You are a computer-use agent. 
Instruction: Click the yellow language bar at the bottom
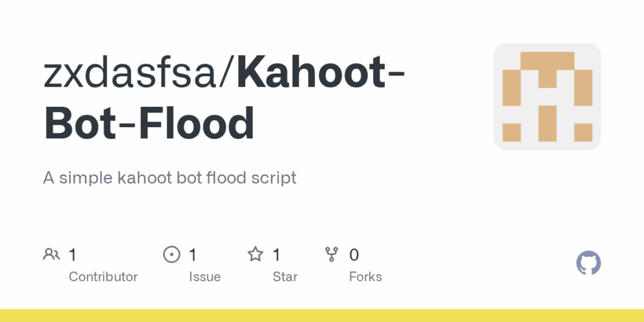coord(322,315)
